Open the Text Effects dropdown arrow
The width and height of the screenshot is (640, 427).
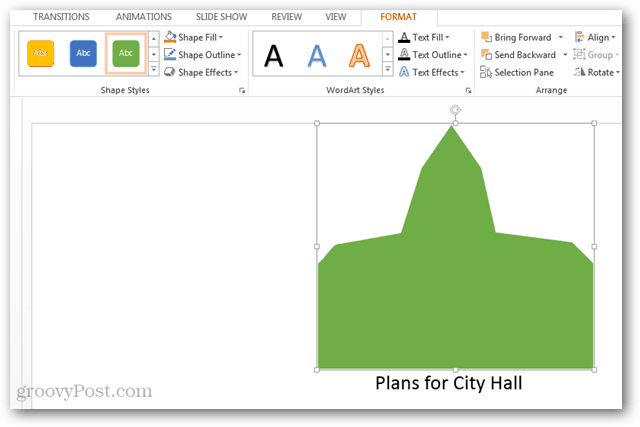point(462,73)
